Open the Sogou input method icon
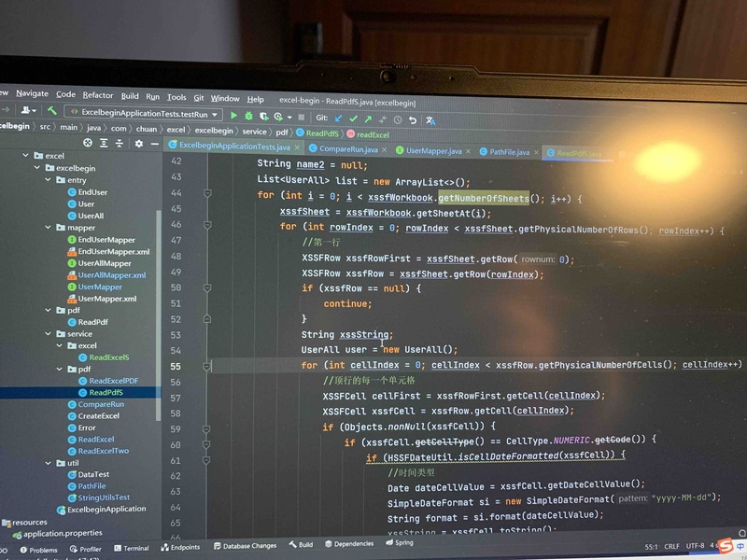This screenshot has width=747, height=560. pyautogui.click(x=726, y=545)
